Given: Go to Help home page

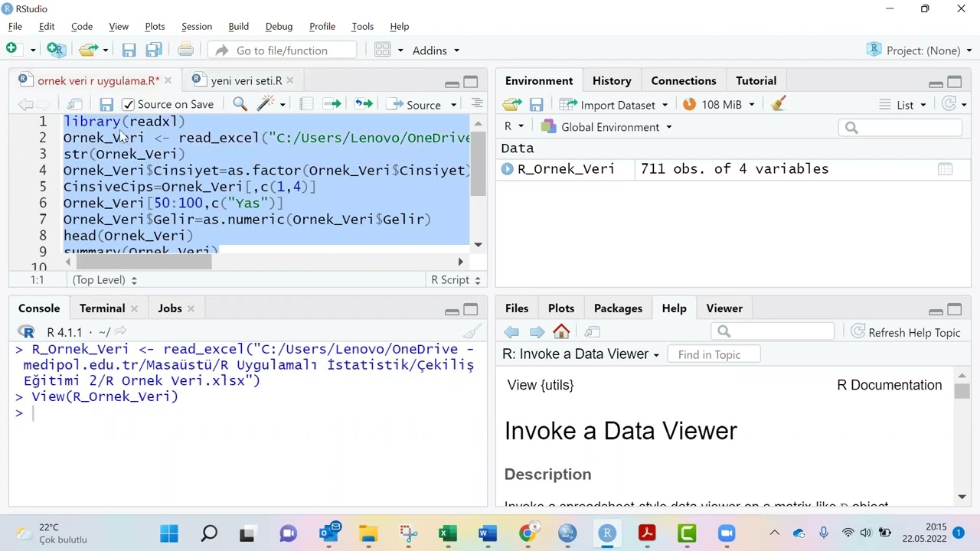Looking at the screenshot, I should tap(561, 332).
